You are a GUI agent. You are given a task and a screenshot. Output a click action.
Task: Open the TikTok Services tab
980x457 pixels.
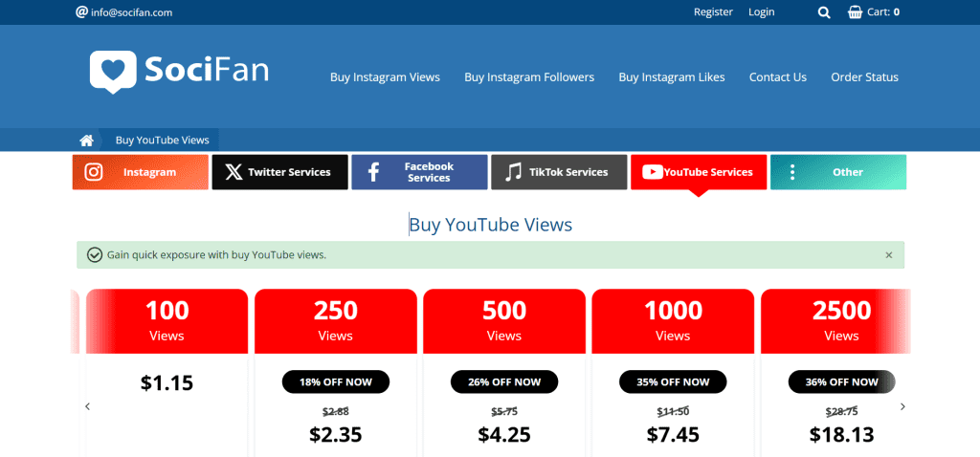coord(559,172)
